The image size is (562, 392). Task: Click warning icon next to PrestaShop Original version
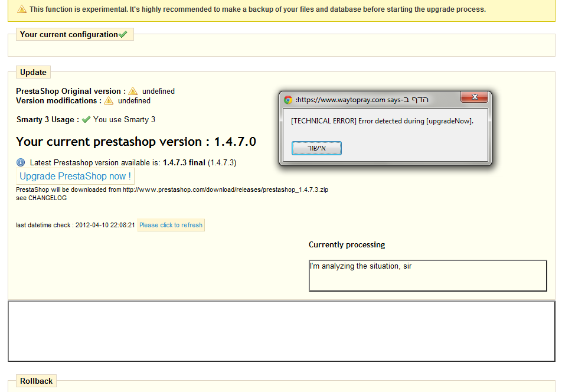(133, 91)
